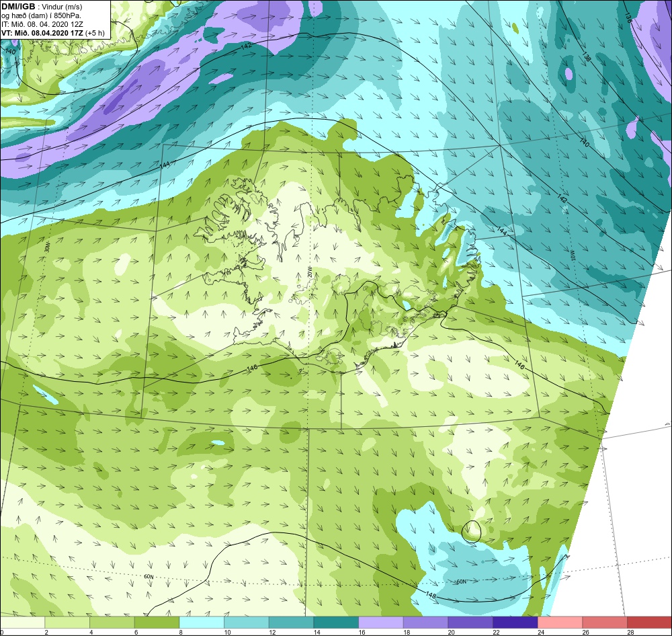Image resolution: width=672 pixels, height=636 pixels.
Task: Select the 14–16 m/s dark teal swatch
Action: point(336,623)
